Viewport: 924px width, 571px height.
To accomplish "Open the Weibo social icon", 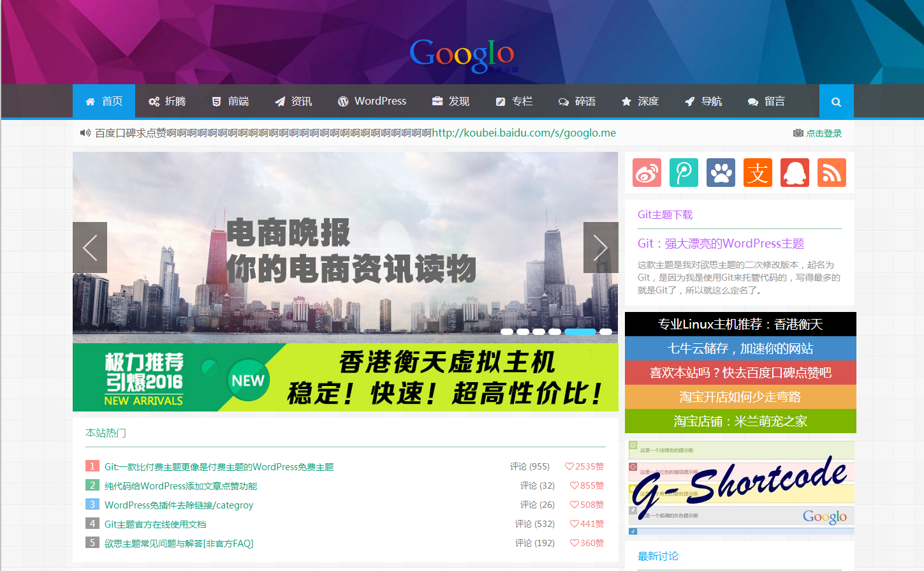I will click(x=647, y=172).
